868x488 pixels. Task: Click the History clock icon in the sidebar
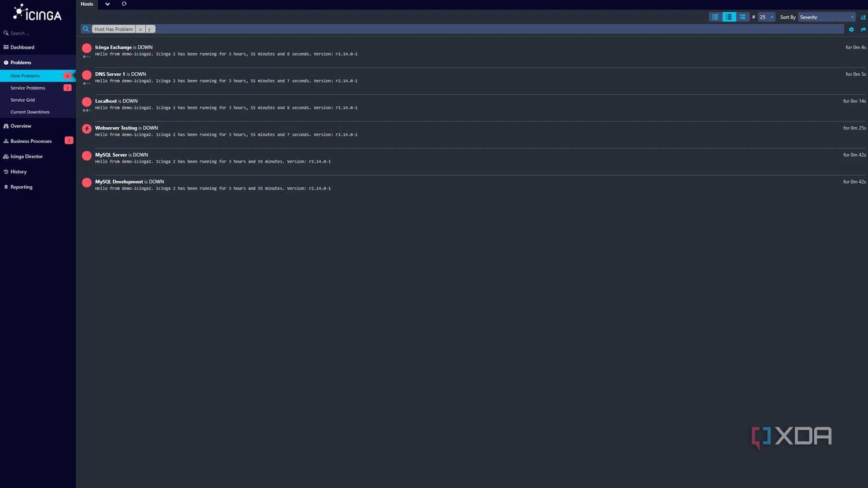(6, 172)
